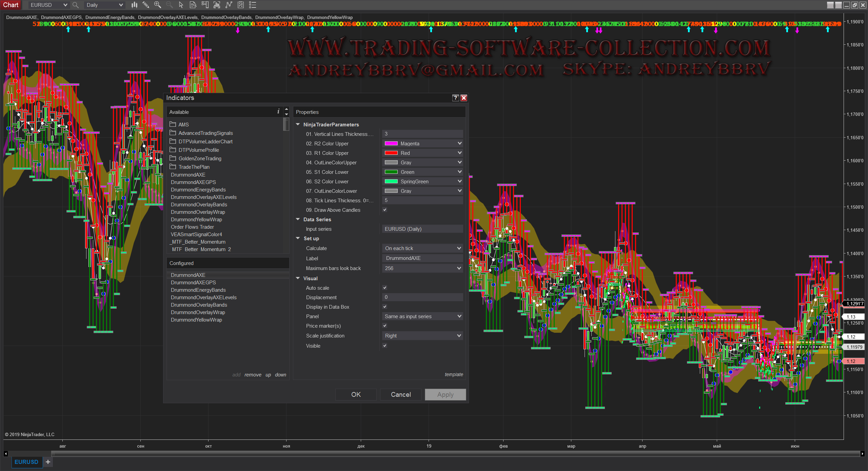The width and height of the screenshot is (868, 471).
Task: Uncheck Draw Above Candles checkbox
Action: click(385, 210)
